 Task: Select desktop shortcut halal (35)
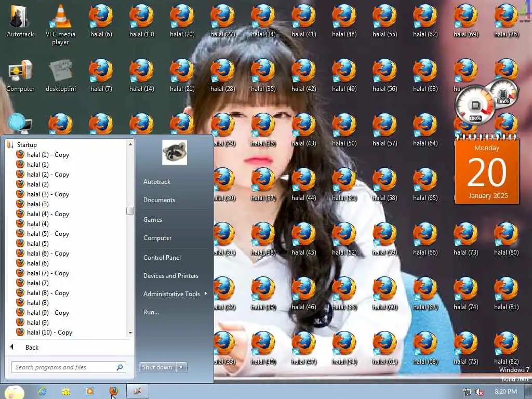point(263,75)
